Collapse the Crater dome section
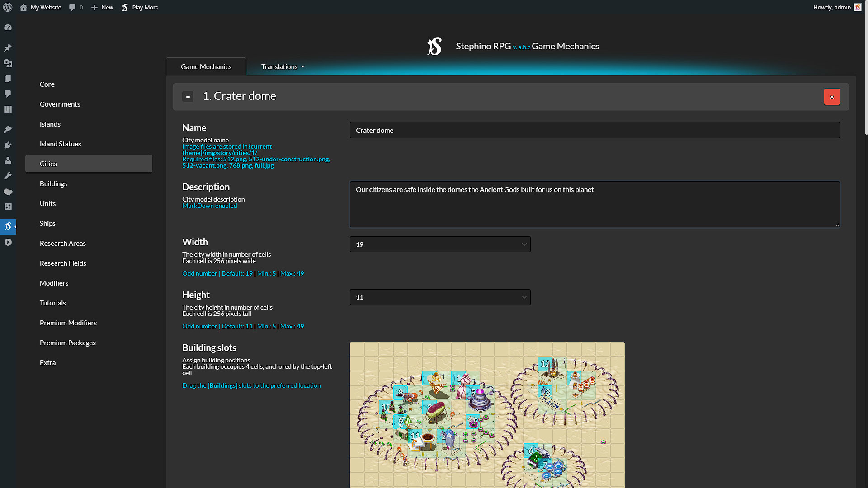868x488 pixels. [188, 96]
